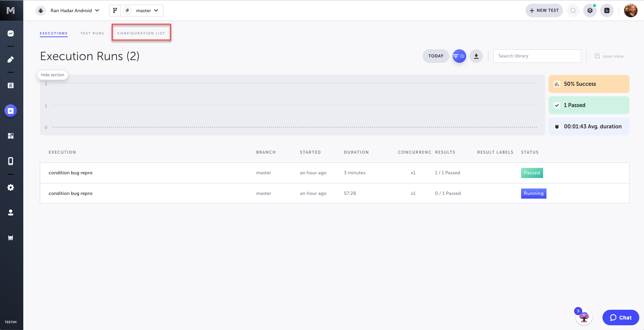
Task: Click the git branch icon
Action: tap(115, 10)
